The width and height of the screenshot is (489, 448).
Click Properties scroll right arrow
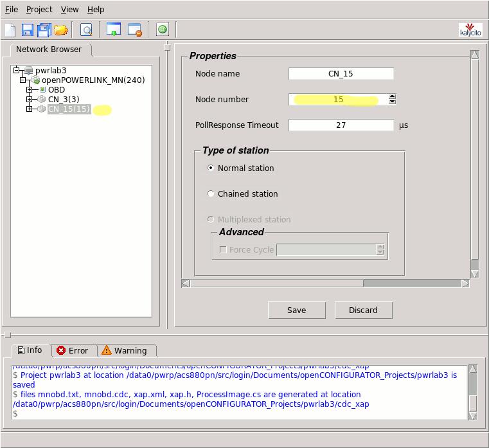465,283
